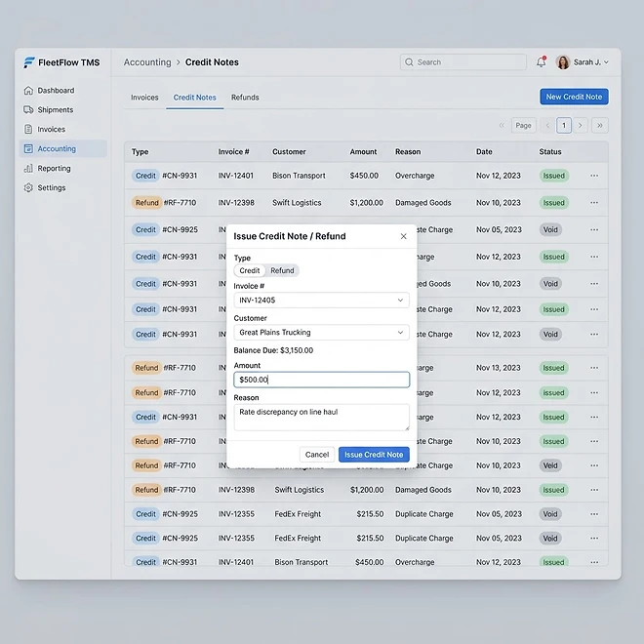Click the Amount field with $500.00

322,380
